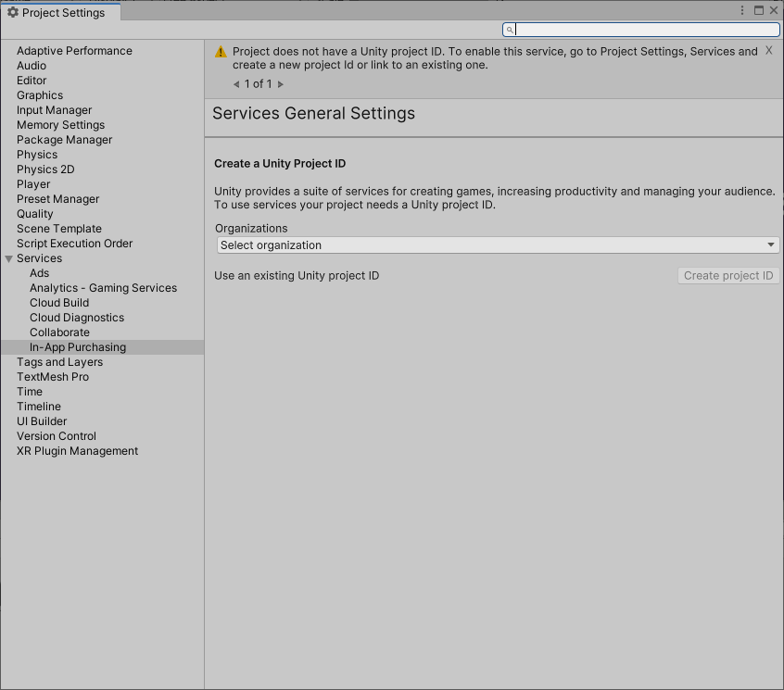784x690 pixels.
Task: Open the three-dot window options menu
Action: [742, 10]
